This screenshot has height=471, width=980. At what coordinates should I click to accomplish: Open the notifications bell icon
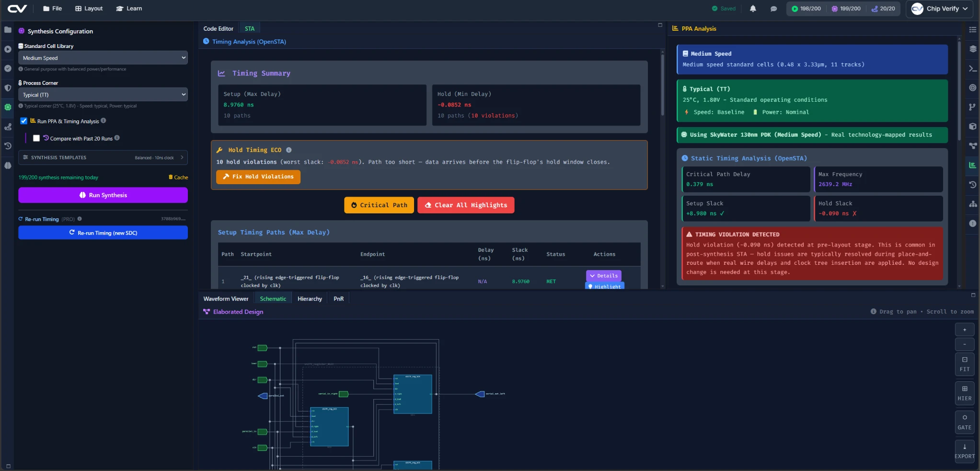point(753,9)
